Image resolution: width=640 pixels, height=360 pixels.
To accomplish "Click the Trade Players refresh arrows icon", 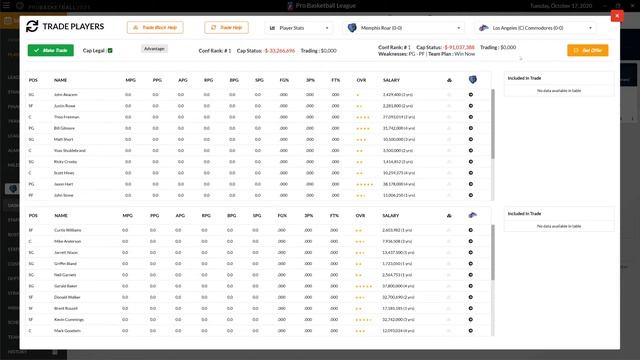I will 32,26.
